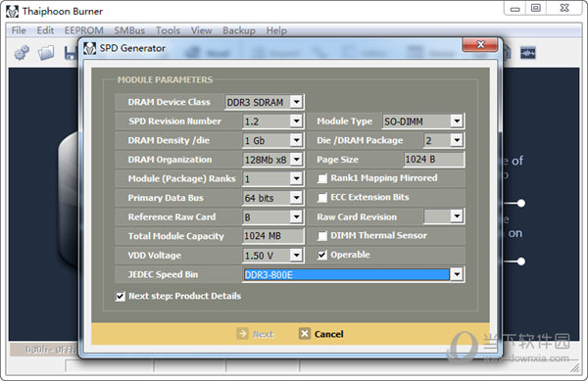Expand DRAM Density /die dropdown

pyautogui.click(x=296, y=140)
